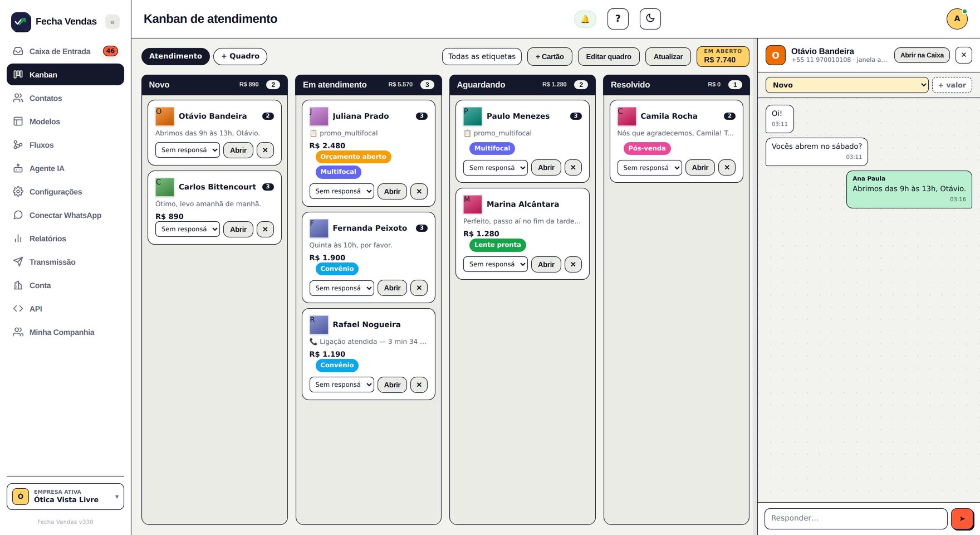The image size is (980, 535).
Task: Remove the Fernanda Peixoto card with X
Action: click(419, 289)
